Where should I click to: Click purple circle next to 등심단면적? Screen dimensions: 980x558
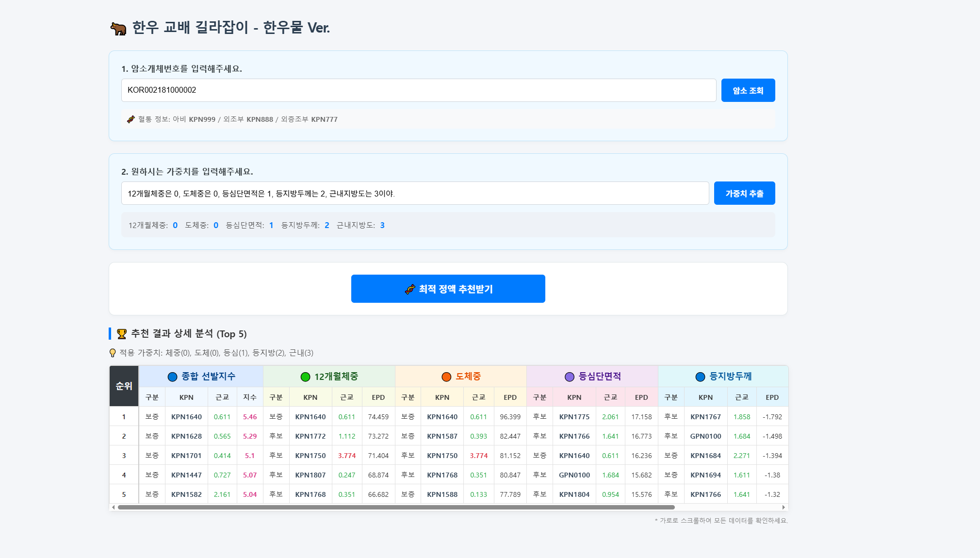(x=570, y=377)
